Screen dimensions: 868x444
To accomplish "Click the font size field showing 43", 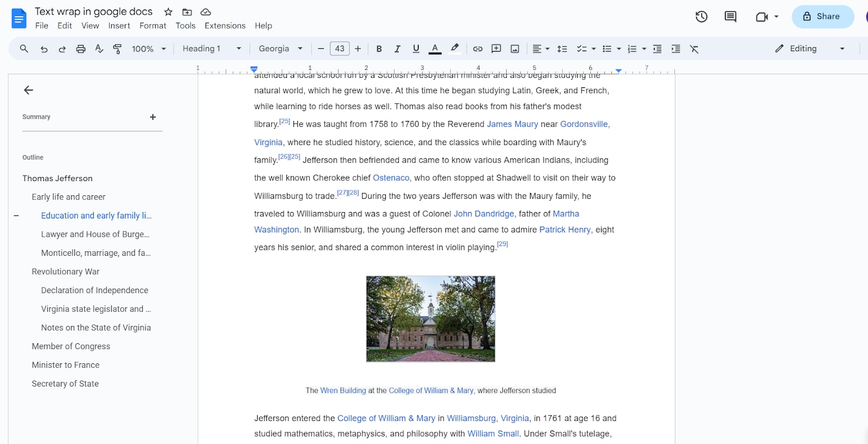I will pyautogui.click(x=340, y=49).
